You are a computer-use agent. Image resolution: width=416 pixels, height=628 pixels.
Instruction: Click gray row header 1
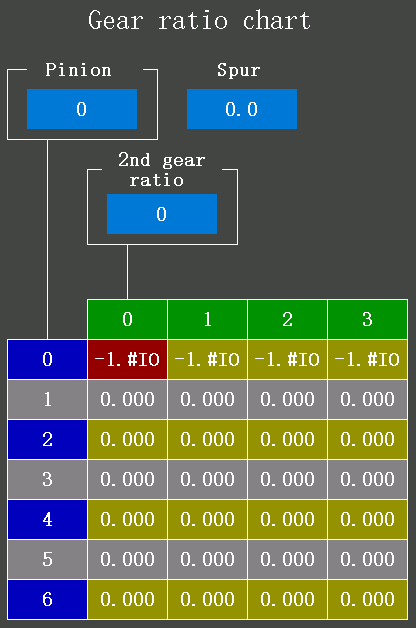pyautogui.click(x=47, y=399)
